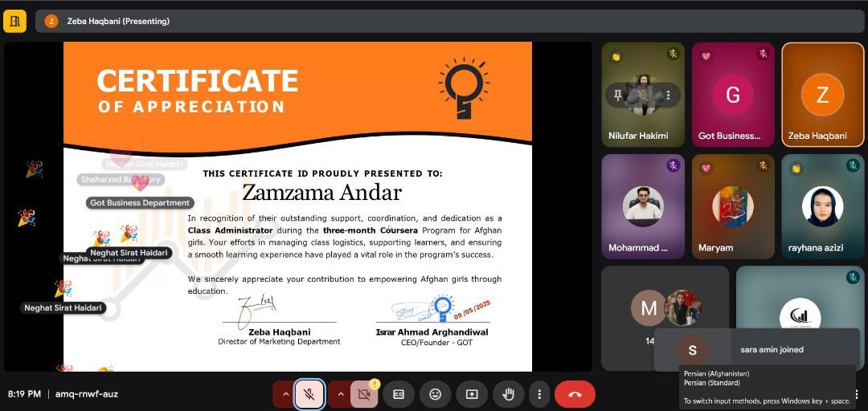868x411 pixels.
Task: Click the heart reaction on Got Business tile
Action: pos(706,56)
